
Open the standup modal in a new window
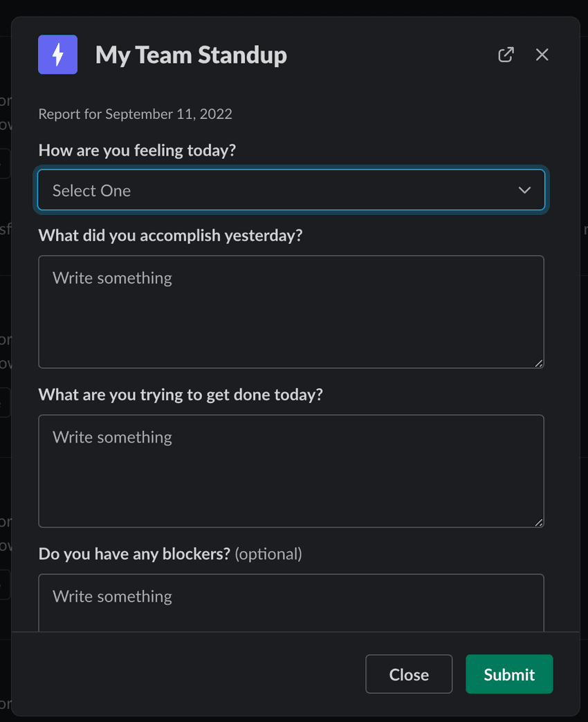click(506, 55)
